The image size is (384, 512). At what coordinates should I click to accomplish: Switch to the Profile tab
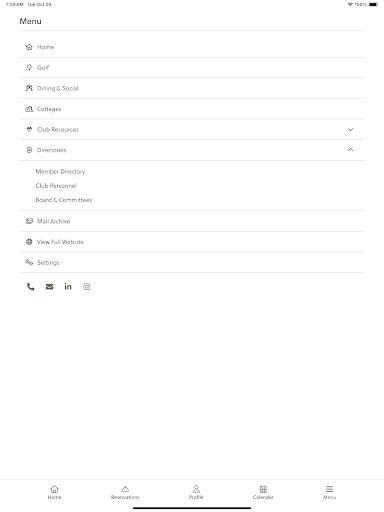click(196, 492)
